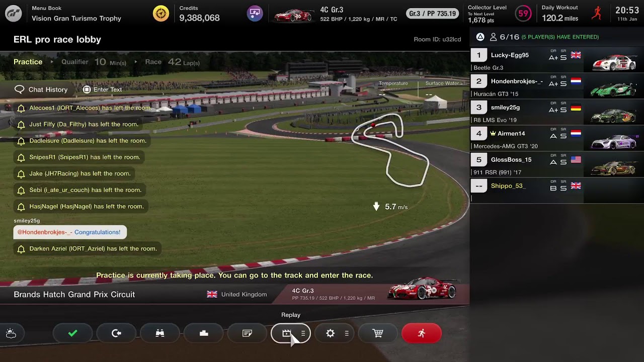Select the Practice stage tab
Screen dimensions: 644x362
28,62
